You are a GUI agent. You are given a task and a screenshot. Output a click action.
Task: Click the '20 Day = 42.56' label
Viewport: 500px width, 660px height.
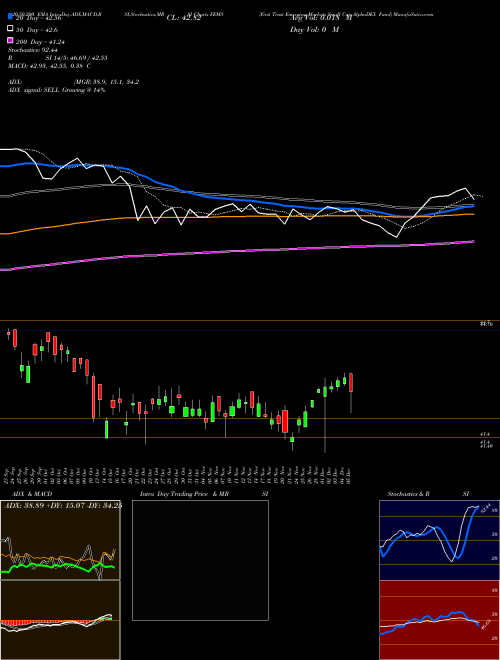39,18
